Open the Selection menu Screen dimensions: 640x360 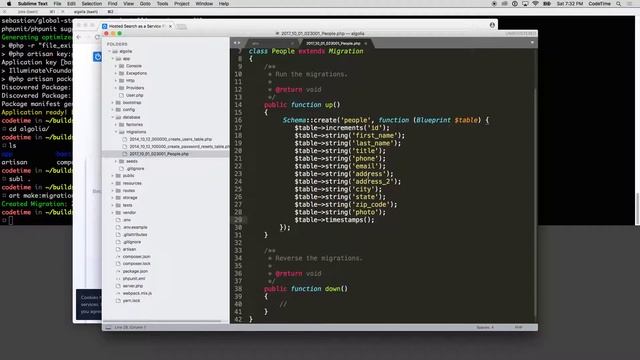(91, 4)
